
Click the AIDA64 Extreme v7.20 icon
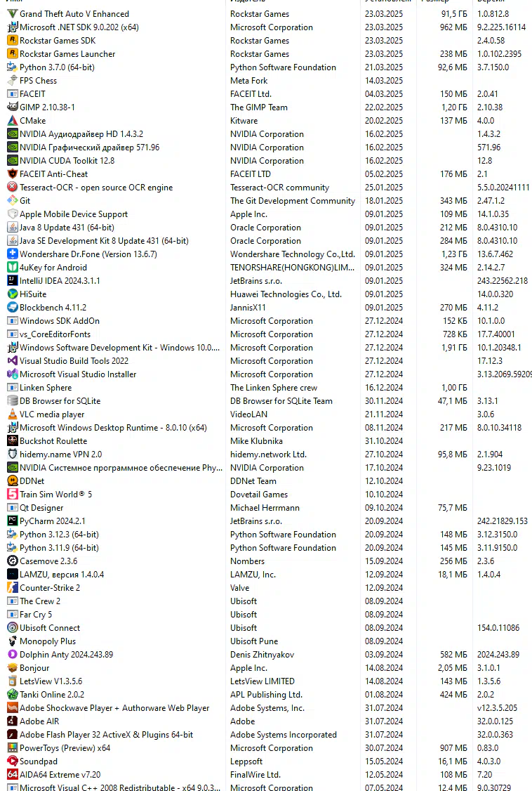click(x=12, y=775)
